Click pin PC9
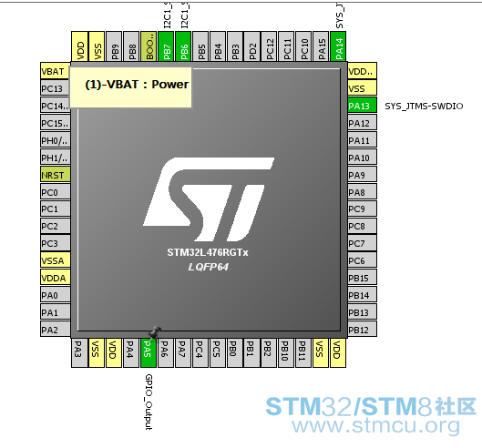Screen dimensions: 482x448 pos(362,209)
